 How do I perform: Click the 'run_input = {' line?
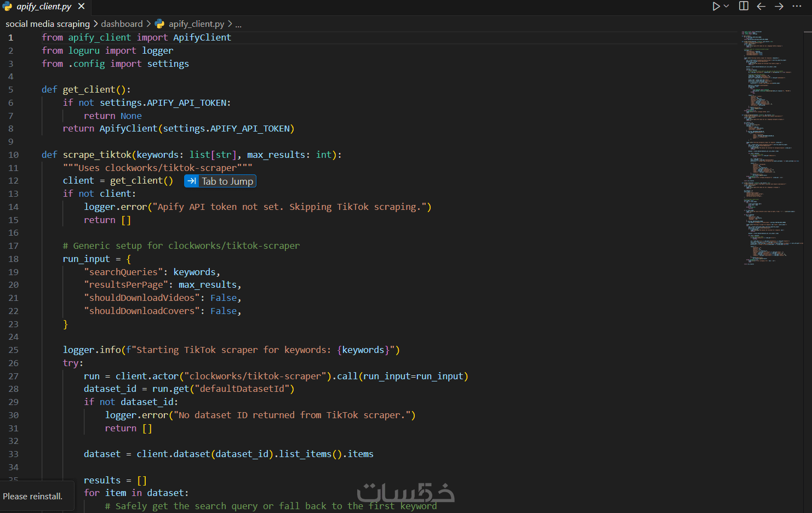click(97, 259)
